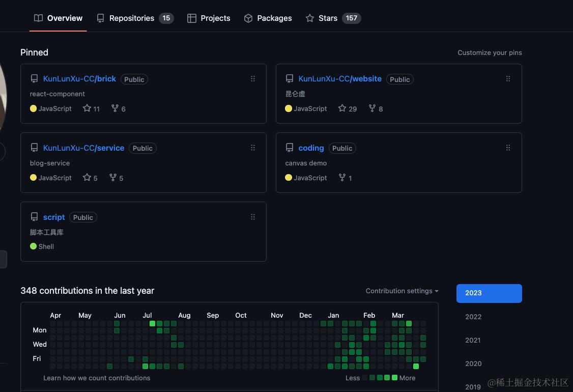The image size is (573, 392).
Task: Click the drag handle on brick card
Action: pyautogui.click(x=253, y=79)
